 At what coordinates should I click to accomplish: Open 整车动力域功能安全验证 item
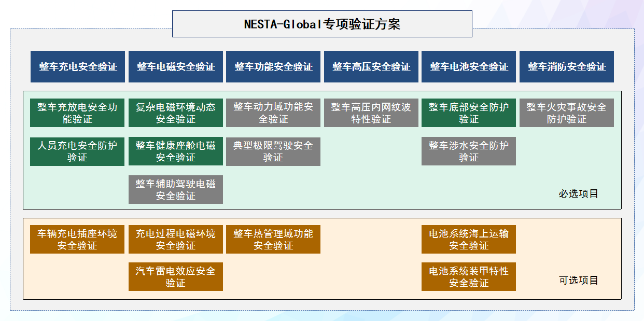pos(273,113)
